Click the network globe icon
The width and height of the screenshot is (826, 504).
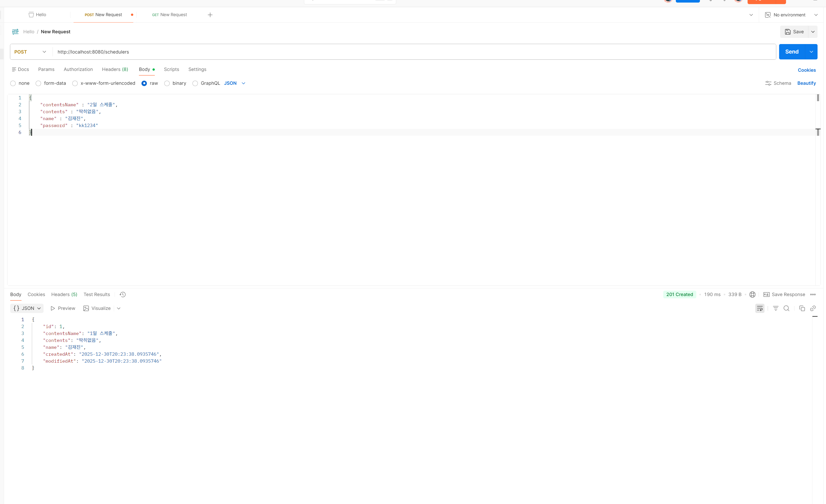point(753,294)
